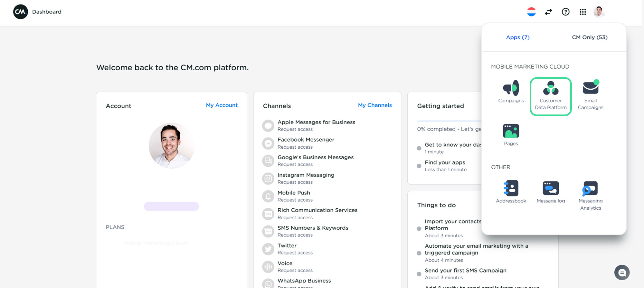
Task: Open the user profile avatar menu
Action: pos(599,12)
